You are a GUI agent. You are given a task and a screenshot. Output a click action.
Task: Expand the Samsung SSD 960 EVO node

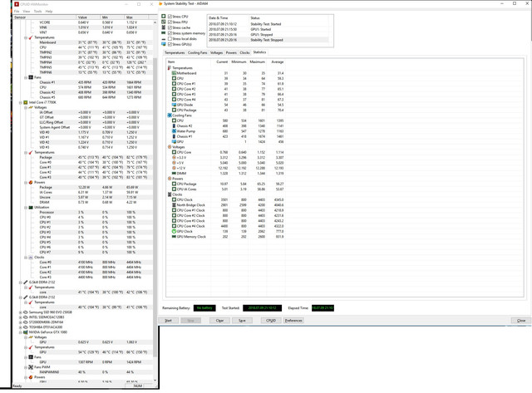pos(21,312)
